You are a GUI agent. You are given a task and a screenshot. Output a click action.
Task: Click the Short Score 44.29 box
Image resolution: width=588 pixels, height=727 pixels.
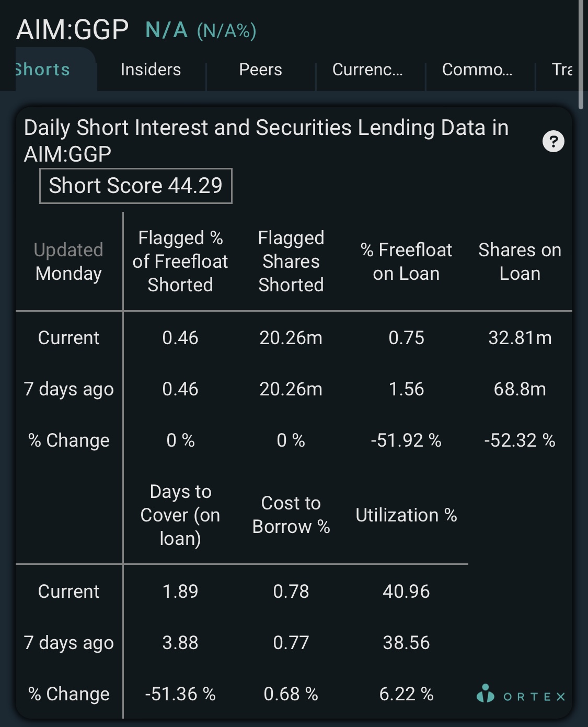[x=136, y=186]
